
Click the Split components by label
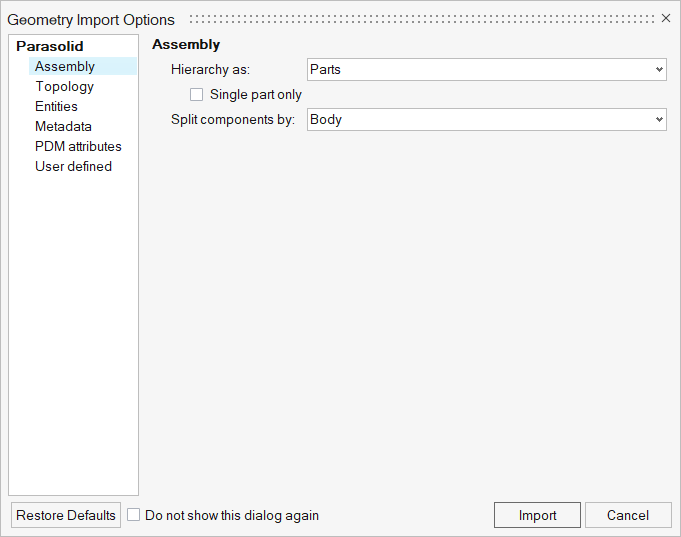233,119
